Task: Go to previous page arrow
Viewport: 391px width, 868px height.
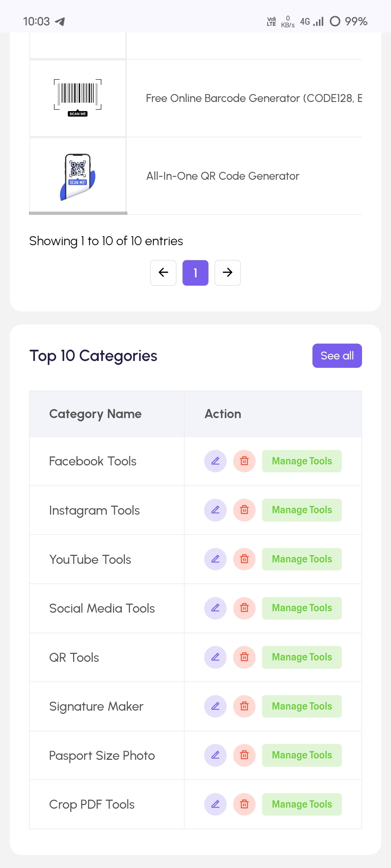Action: click(163, 273)
